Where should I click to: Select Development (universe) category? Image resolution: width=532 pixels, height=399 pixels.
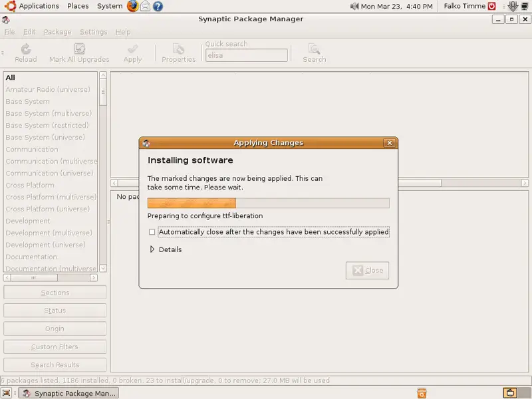point(51,245)
